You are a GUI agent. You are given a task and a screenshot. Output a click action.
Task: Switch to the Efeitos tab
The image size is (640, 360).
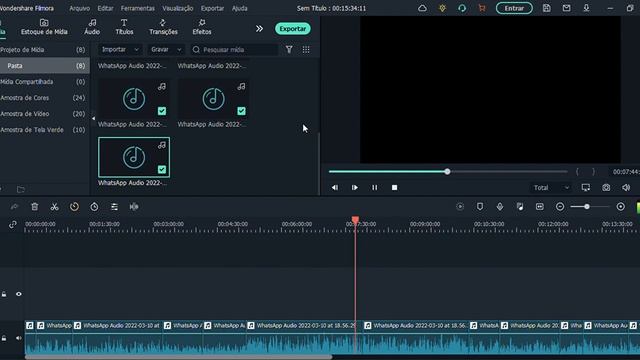202,27
